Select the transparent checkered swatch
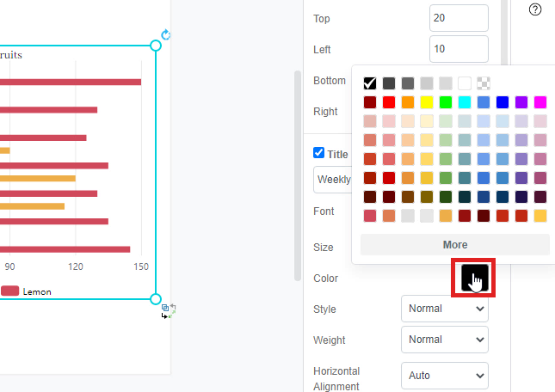The height and width of the screenshot is (392, 555). point(484,83)
